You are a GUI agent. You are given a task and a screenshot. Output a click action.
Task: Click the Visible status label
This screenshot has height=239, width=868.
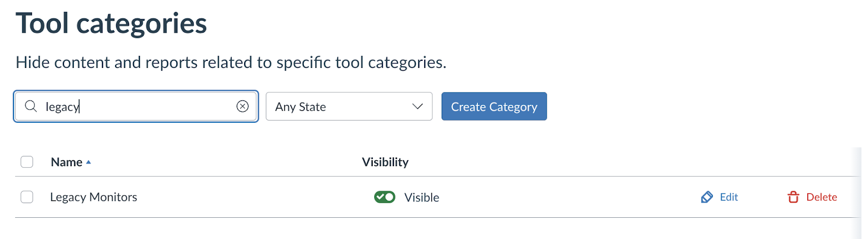coord(422,198)
